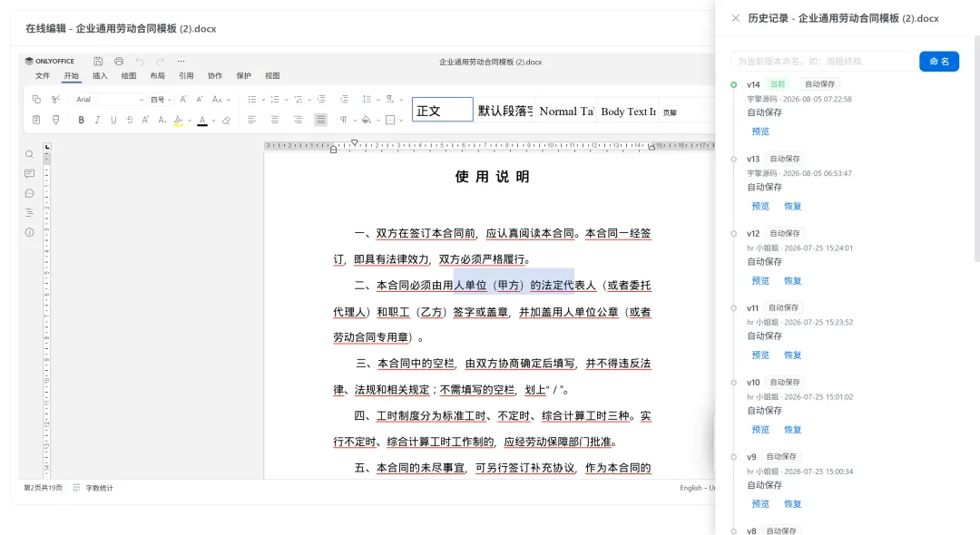Align paragraph left
This screenshot has width=980, height=535.
(x=252, y=120)
